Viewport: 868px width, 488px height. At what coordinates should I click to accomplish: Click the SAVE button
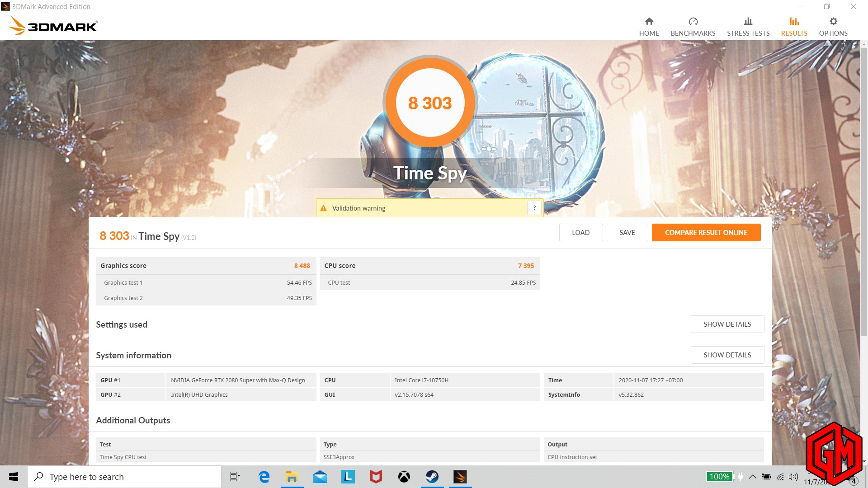tap(627, 232)
